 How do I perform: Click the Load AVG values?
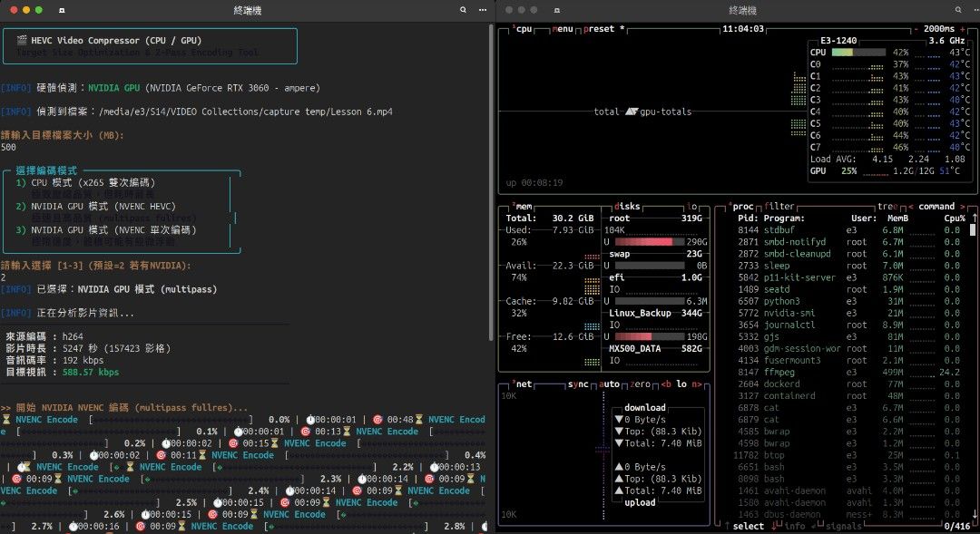[x=918, y=160]
